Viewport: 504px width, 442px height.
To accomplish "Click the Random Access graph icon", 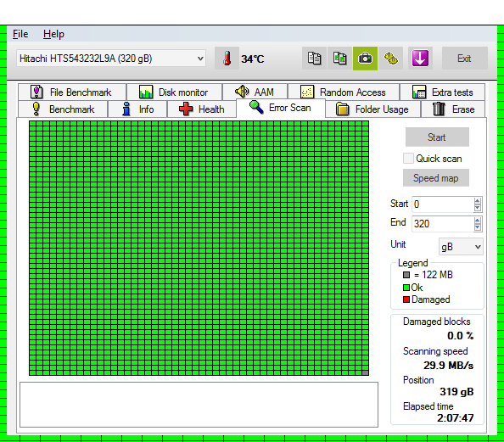I will click(x=306, y=92).
